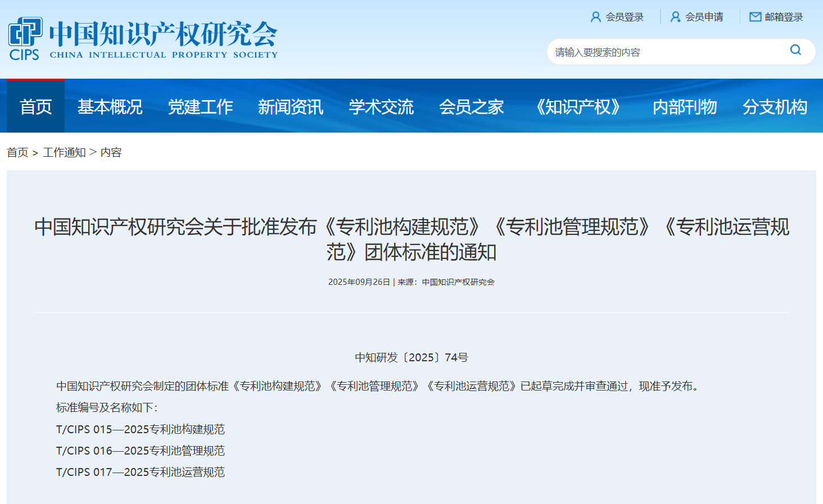The width and height of the screenshot is (823, 504).
Task: Click the 邮箱登录 text link
Action: pos(784,17)
